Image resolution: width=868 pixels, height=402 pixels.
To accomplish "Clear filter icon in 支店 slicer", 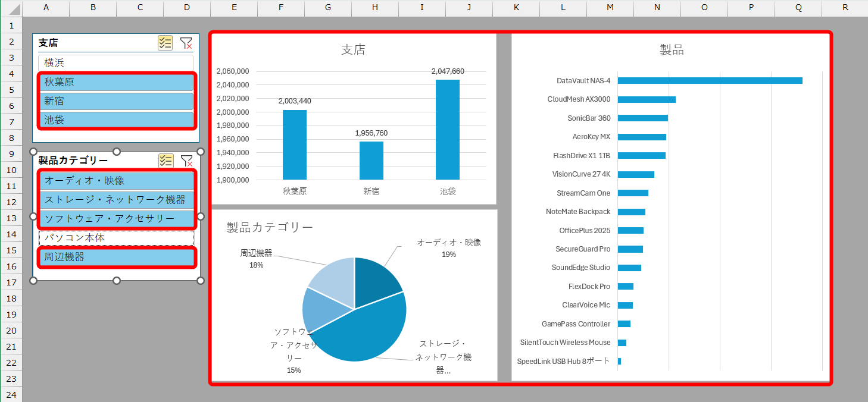I will click(x=186, y=43).
